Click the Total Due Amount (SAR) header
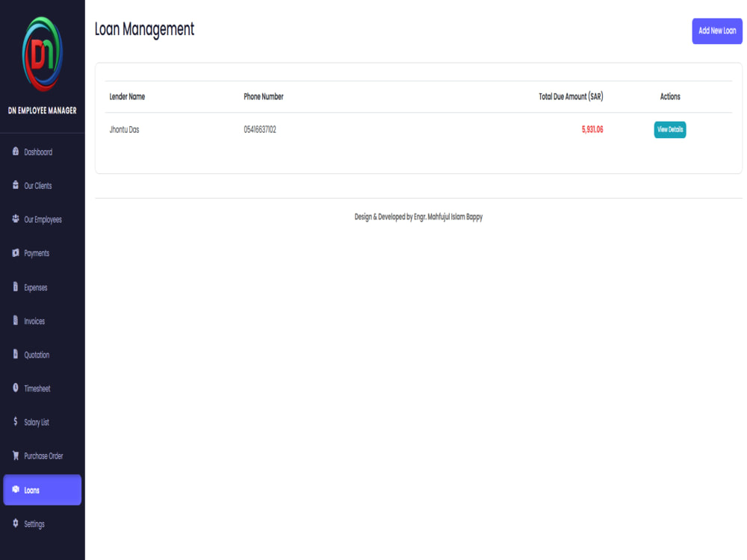The height and width of the screenshot is (560, 747). [571, 96]
